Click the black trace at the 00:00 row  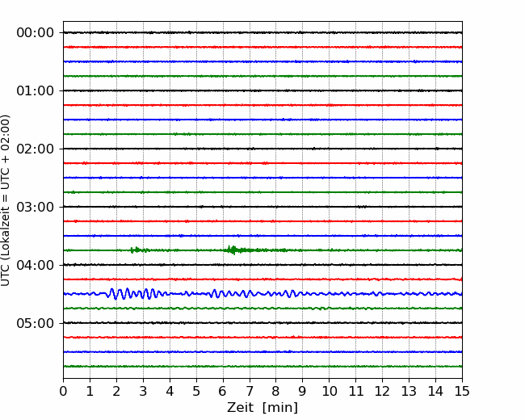tap(262, 32)
